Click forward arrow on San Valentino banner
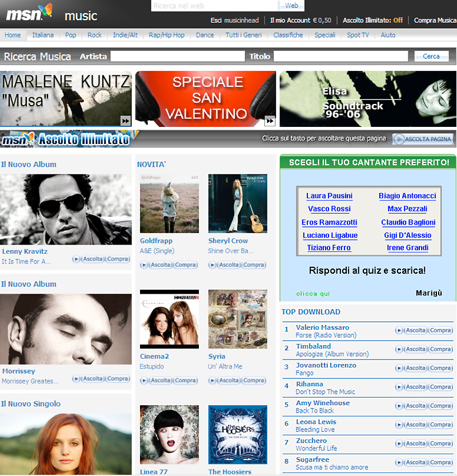This screenshot has width=457, height=476. point(270,120)
